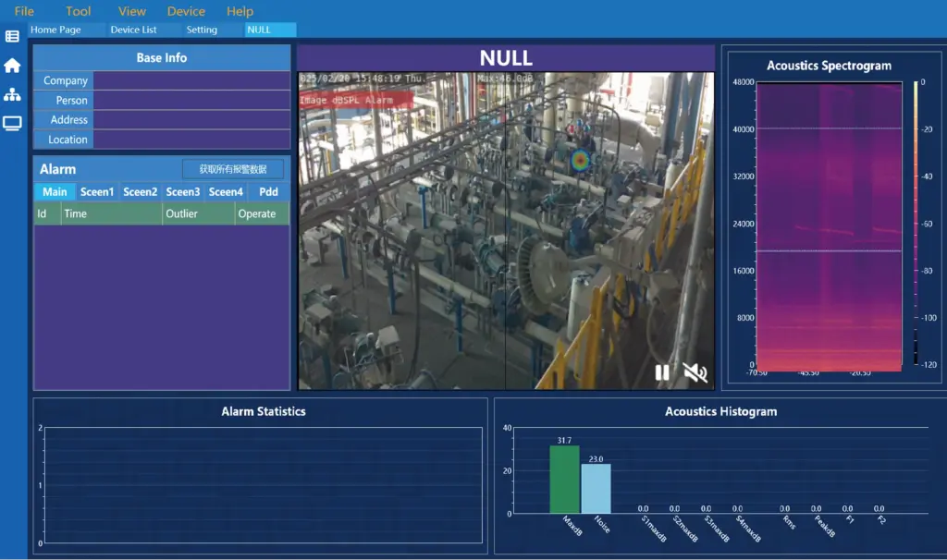
Task: Unmute the video audio speaker icon
Action: (x=695, y=372)
